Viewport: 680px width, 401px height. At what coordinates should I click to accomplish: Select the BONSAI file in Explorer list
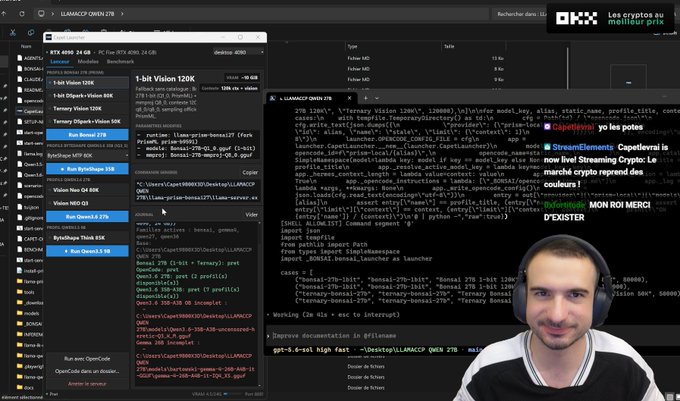[x=30, y=68]
